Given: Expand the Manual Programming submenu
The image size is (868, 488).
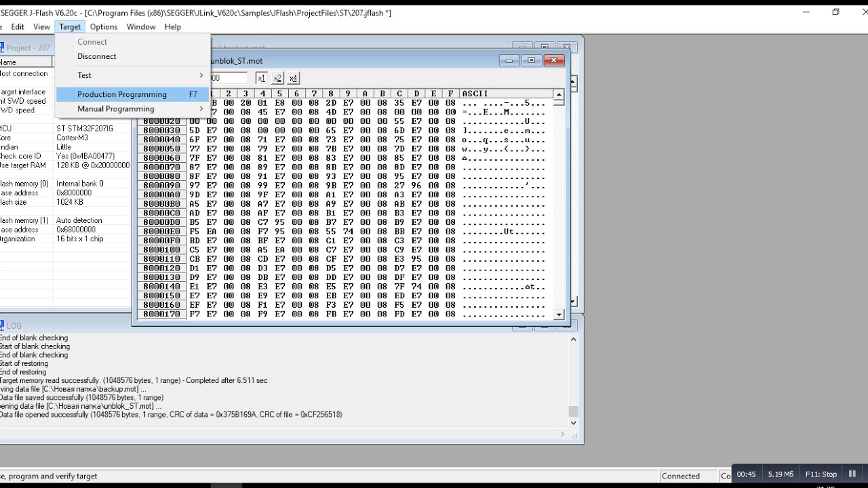Looking at the screenshot, I should point(133,108).
